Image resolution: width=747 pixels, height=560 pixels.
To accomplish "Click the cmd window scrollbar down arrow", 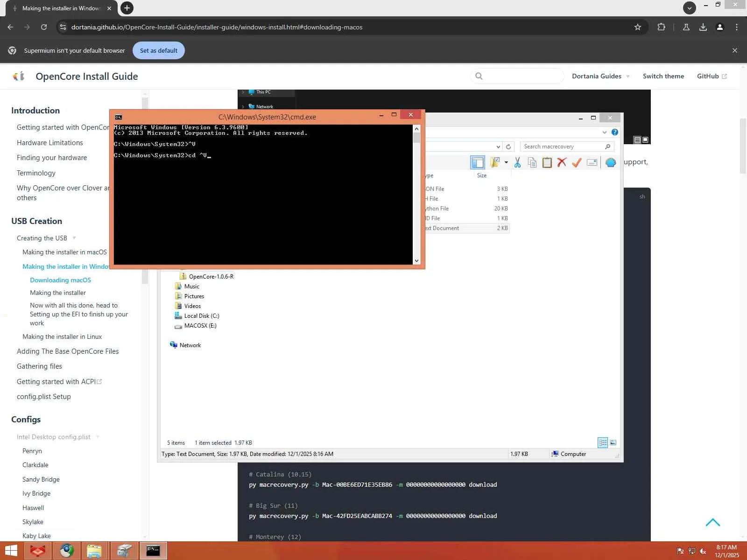I will pyautogui.click(x=416, y=261).
